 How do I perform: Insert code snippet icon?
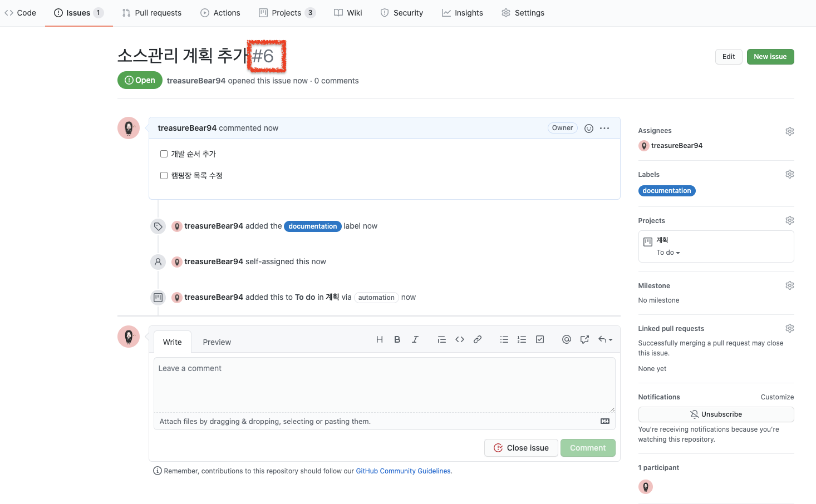(x=460, y=339)
